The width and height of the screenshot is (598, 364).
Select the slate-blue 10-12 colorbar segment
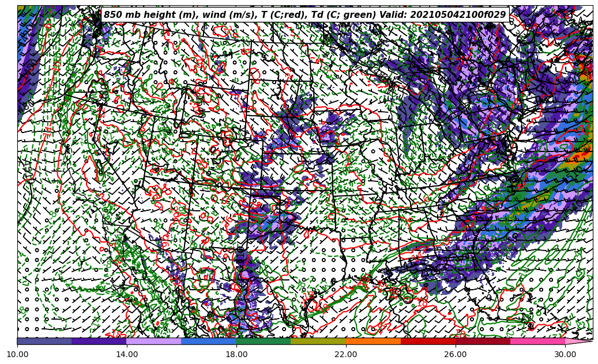tap(44, 341)
